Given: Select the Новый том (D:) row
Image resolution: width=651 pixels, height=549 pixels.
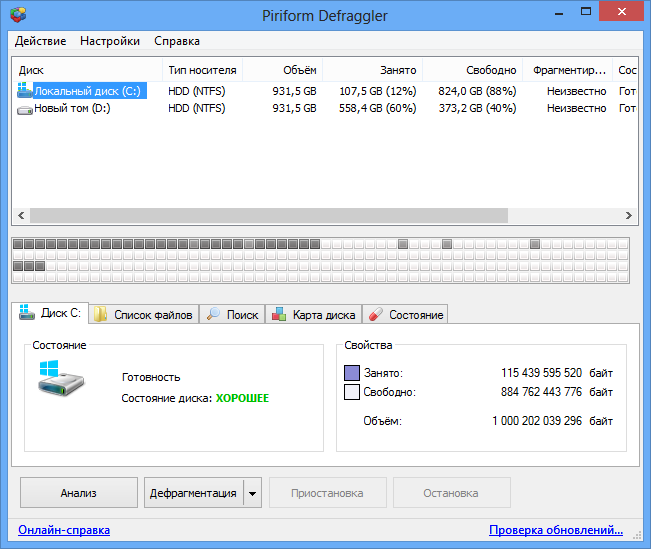Looking at the screenshot, I should click(x=325, y=108).
